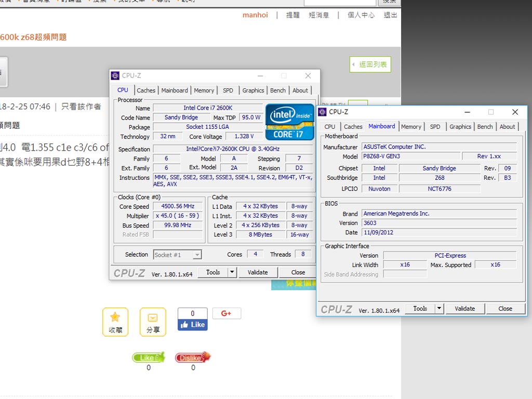
Task: Click the NCT6776 LPCIO field
Action: click(x=440, y=189)
